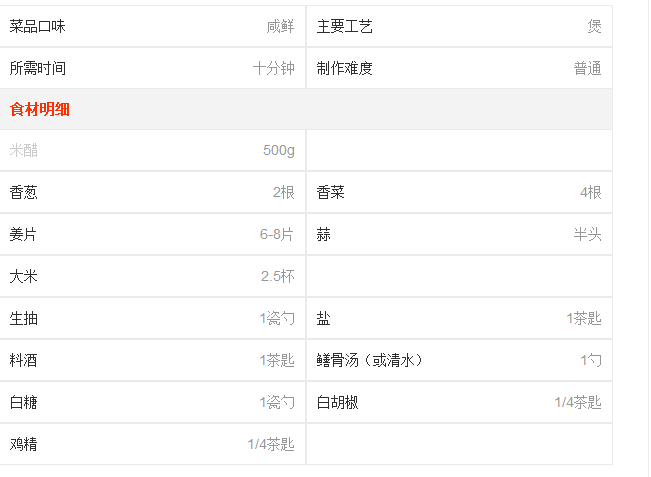
Task: Select the 咸鲜 flavor value
Action: click(280, 26)
